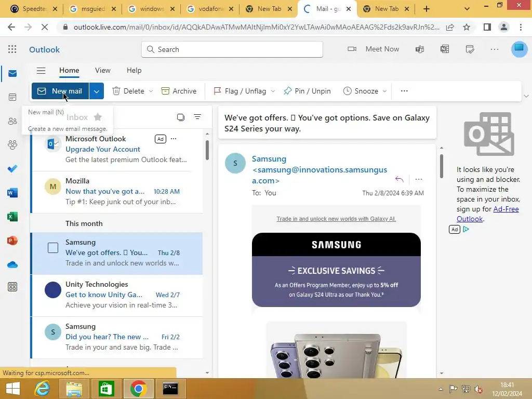
Task: Launch Word from the sidebar
Action: [12, 193]
